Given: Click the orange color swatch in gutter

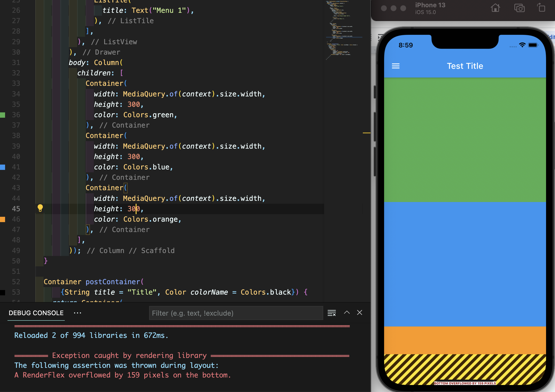Looking at the screenshot, I should click(x=3, y=219).
